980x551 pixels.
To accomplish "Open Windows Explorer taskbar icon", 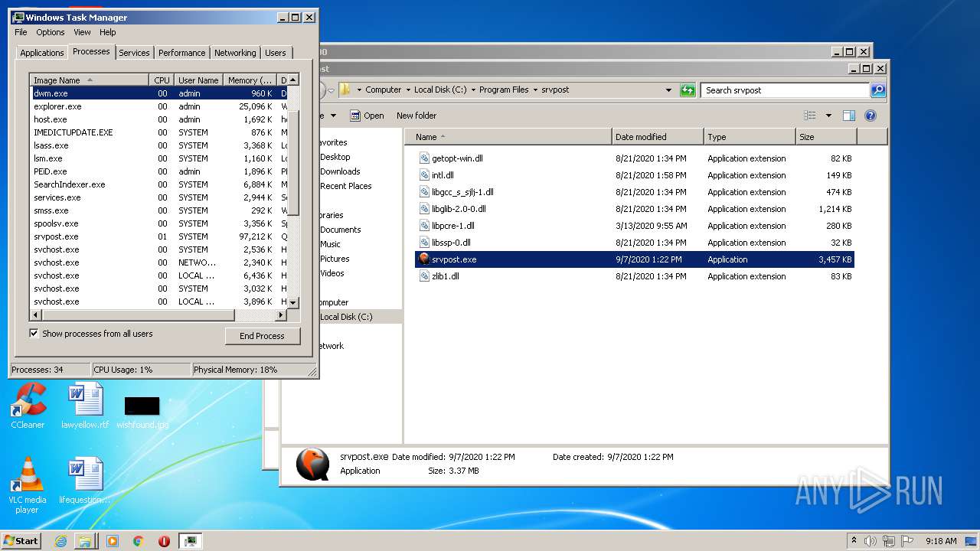I will click(x=84, y=541).
